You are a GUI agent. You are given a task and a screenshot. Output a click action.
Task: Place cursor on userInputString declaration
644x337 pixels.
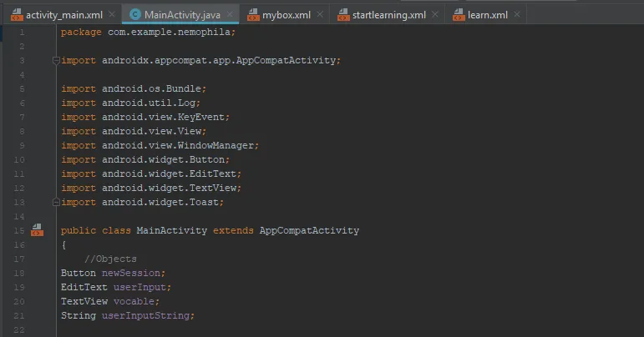147,315
